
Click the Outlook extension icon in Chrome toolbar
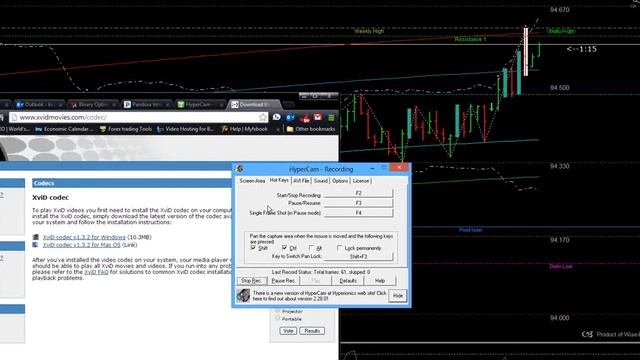[x=290, y=117]
